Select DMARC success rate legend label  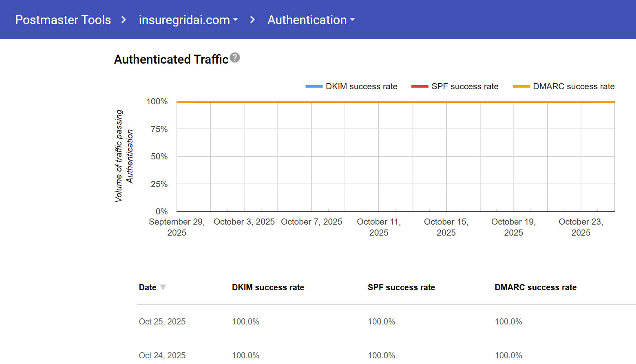click(574, 86)
